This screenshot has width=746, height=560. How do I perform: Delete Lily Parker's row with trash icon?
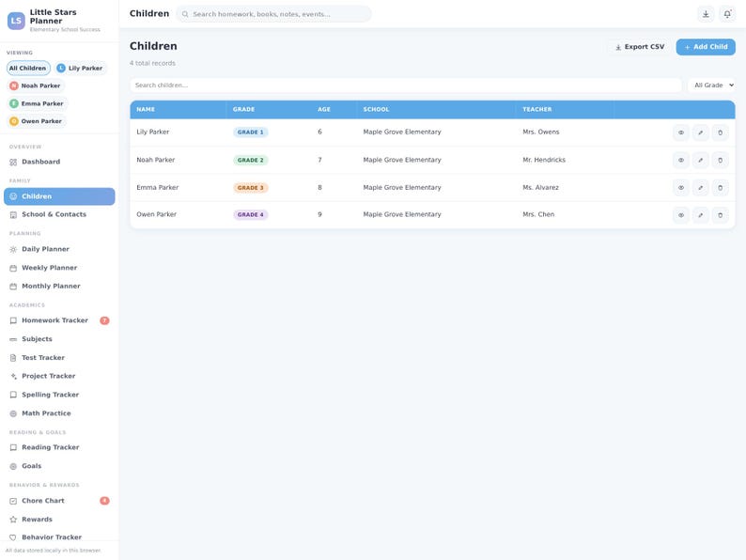720,132
